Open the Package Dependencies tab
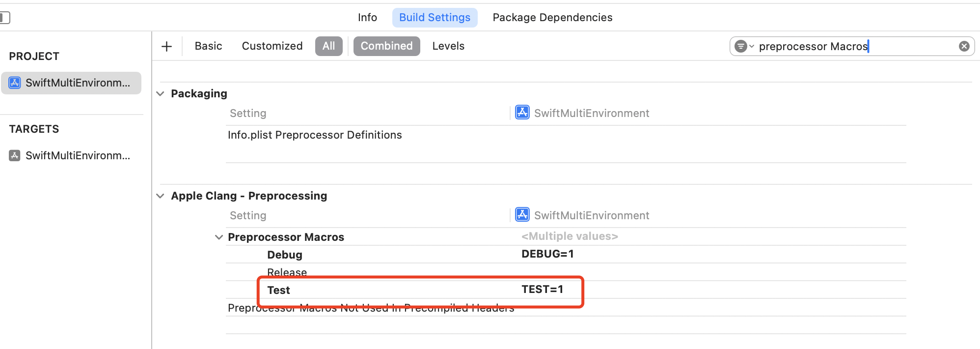980x349 pixels. coord(552,18)
